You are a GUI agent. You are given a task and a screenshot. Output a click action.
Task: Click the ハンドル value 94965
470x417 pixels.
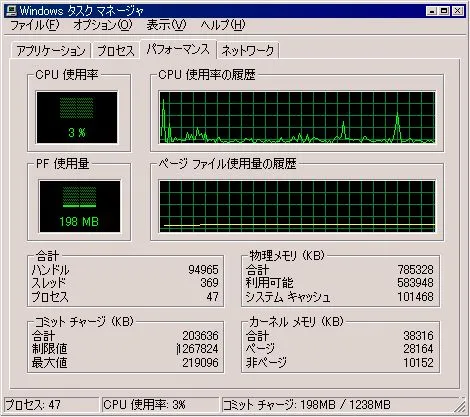pyautogui.click(x=203, y=269)
